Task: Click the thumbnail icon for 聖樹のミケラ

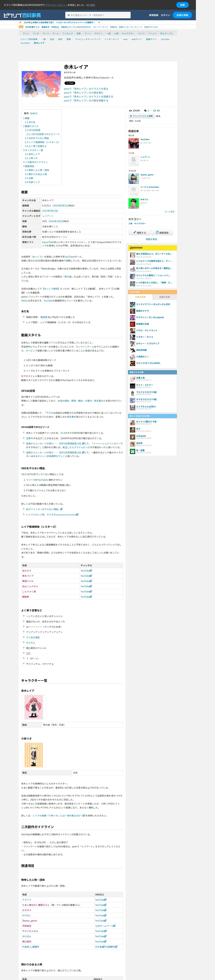Action: pos(132,311)
